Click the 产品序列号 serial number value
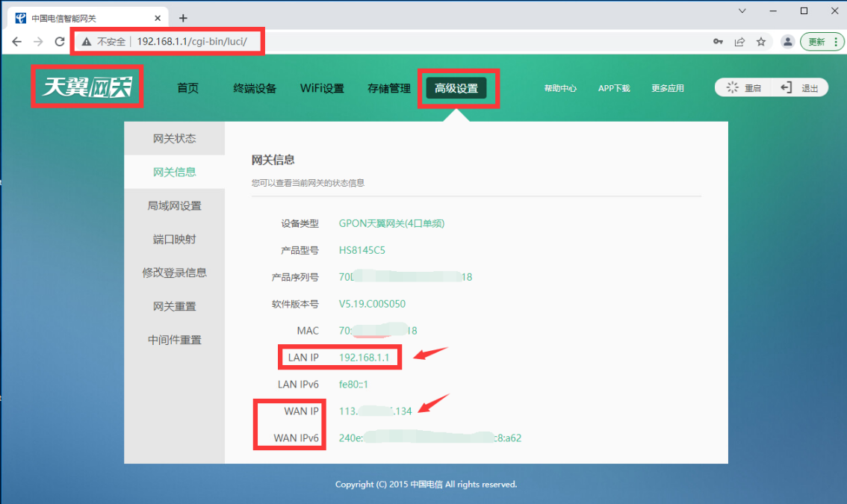The width and height of the screenshot is (847, 504). [406, 276]
